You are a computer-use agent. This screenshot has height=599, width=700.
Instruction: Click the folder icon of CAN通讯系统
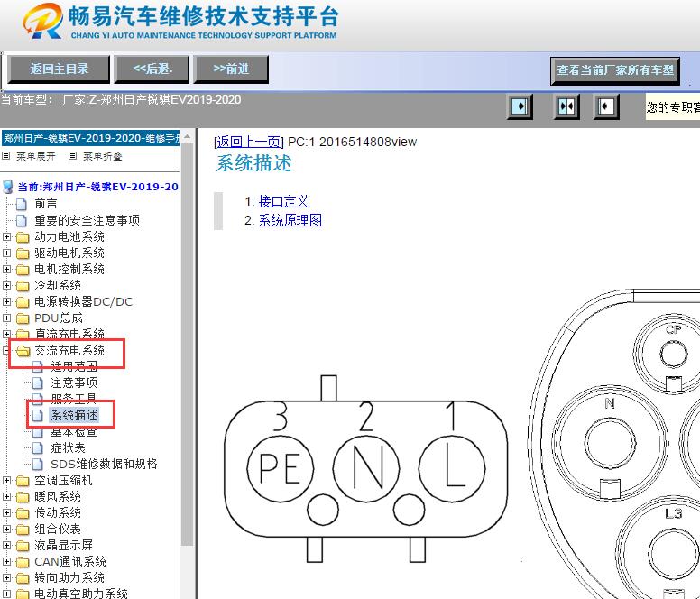click(x=23, y=562)
